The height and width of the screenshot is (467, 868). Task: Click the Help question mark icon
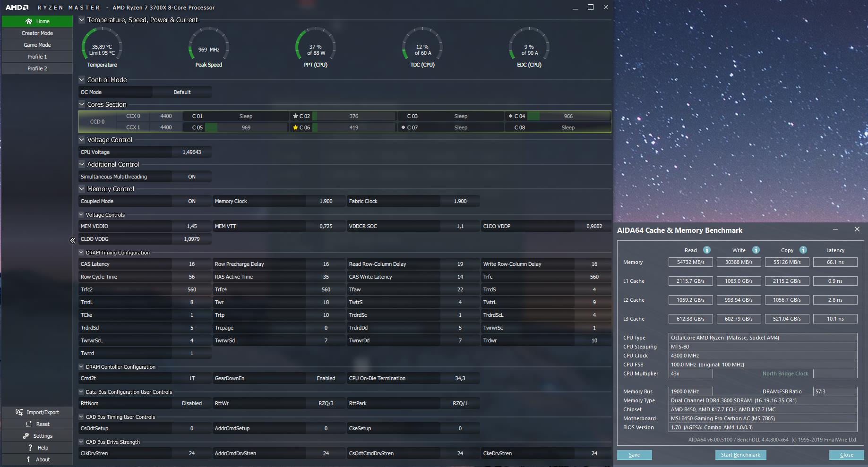[30, 448]
